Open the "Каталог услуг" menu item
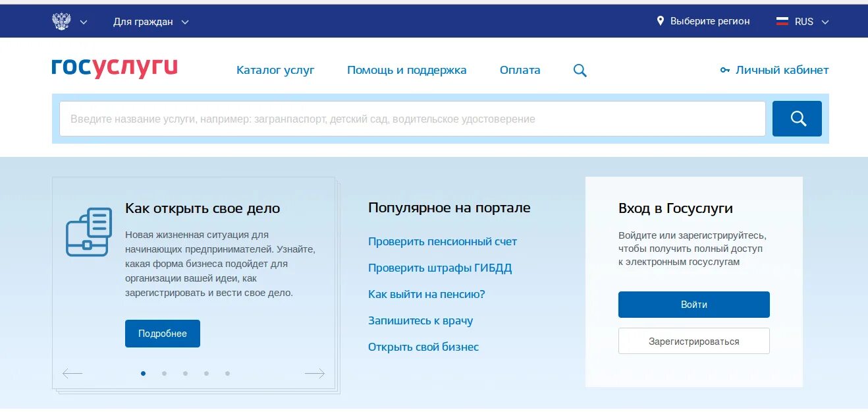 [x=275, y=70]
